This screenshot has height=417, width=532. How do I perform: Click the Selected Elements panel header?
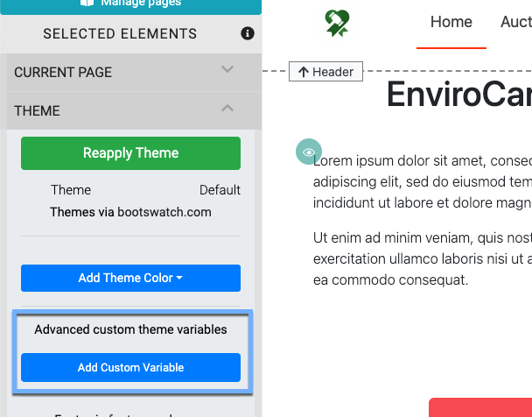click(x=120, y=34)
